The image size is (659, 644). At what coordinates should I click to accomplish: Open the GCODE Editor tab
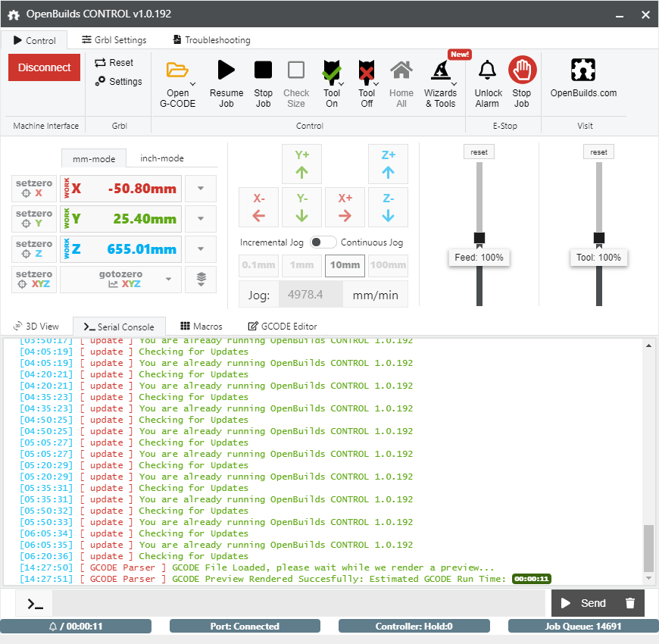282,327
